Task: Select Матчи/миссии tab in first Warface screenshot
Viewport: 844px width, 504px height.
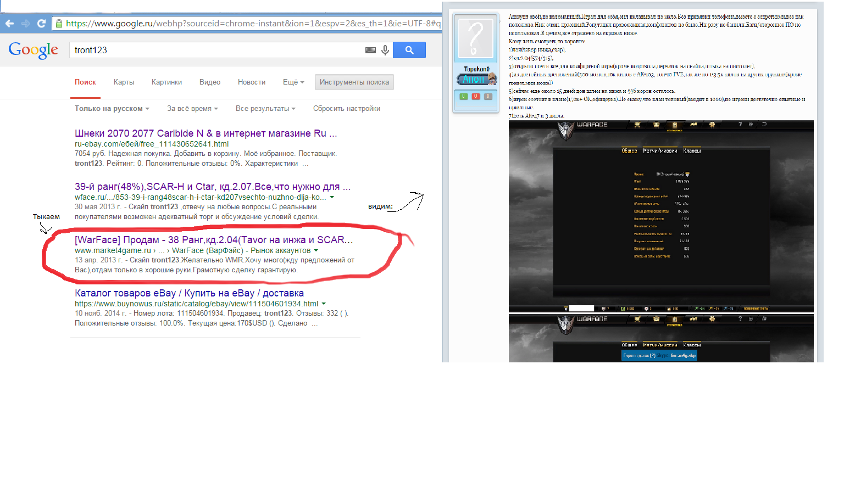Action: [x=660, y=150]
